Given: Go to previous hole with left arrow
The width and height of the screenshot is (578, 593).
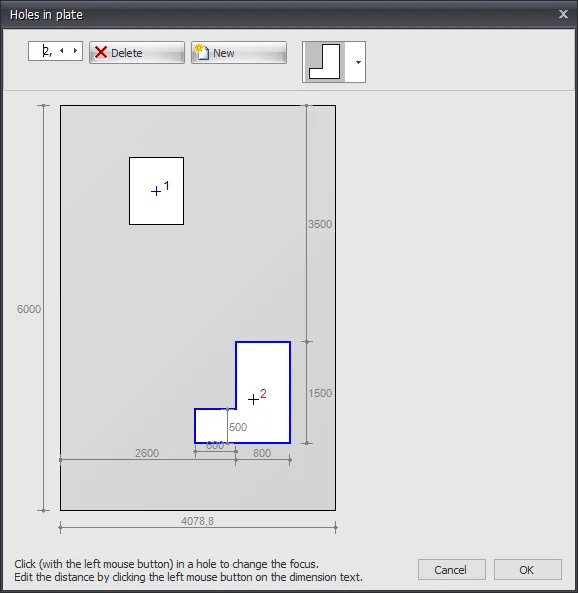Looking at the screenshot, I should pos(62,51).
